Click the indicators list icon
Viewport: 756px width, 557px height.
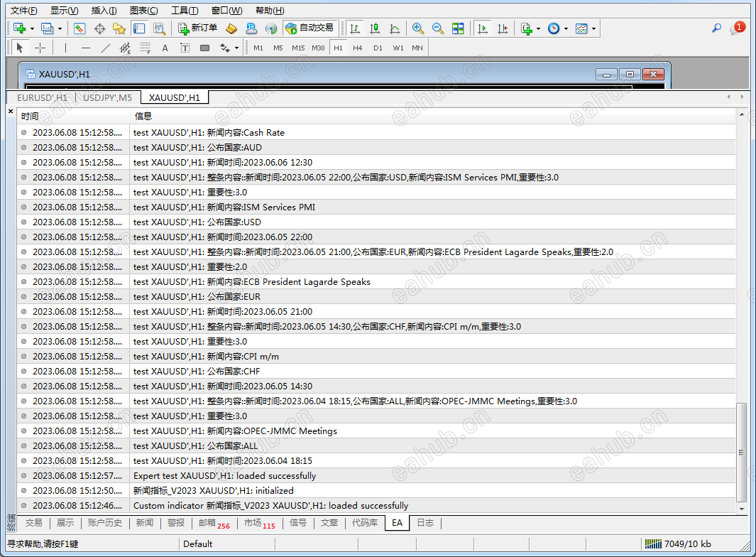(527, 28)
